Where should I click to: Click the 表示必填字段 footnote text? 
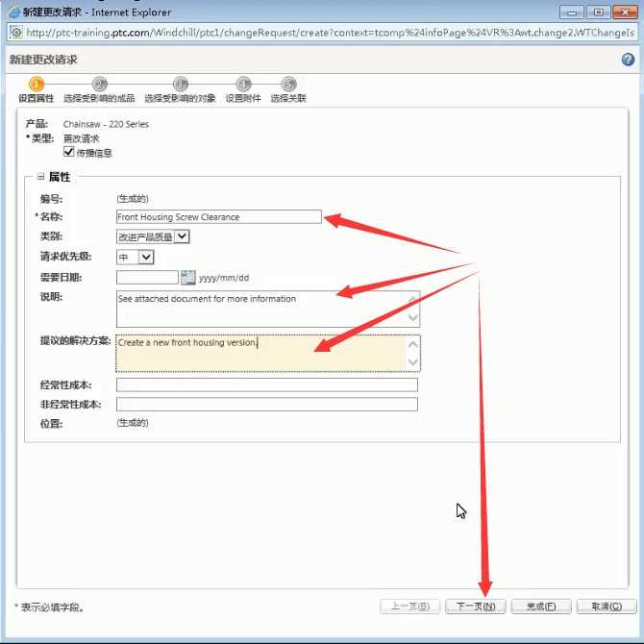click(x=52, y=607)
